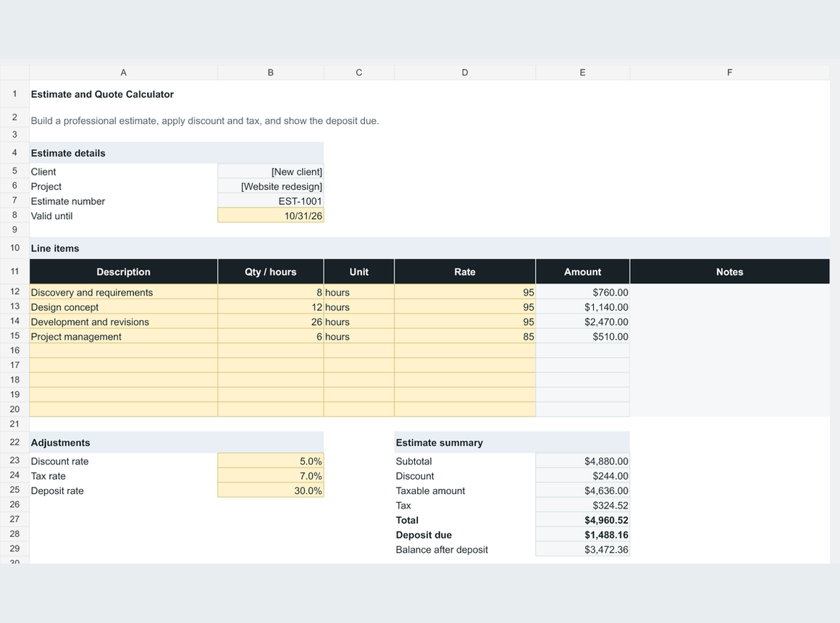Select column A header
The height and width of the screenshot is (623, 840).
[x=123, y=72]
